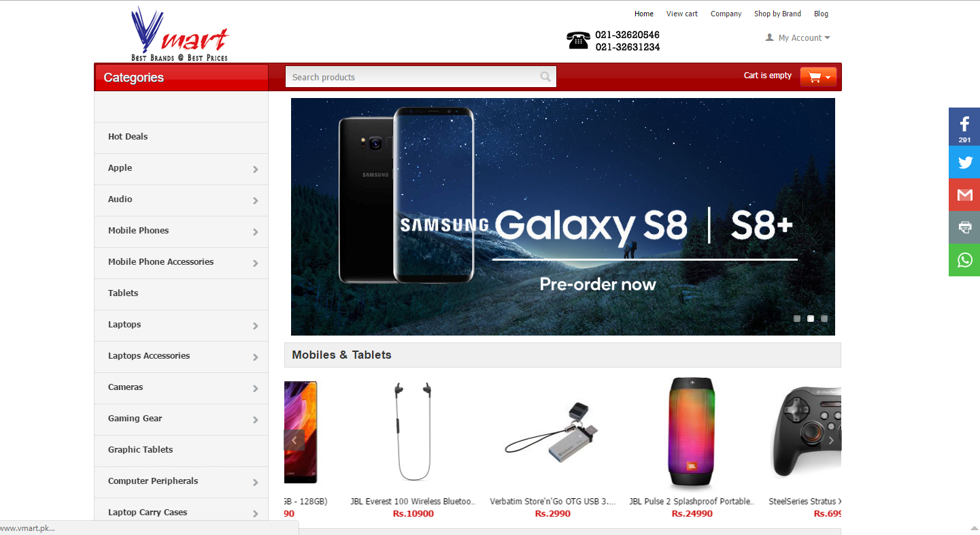
Task: Show next products with carousel right arrow
Action: coord(831,440)
